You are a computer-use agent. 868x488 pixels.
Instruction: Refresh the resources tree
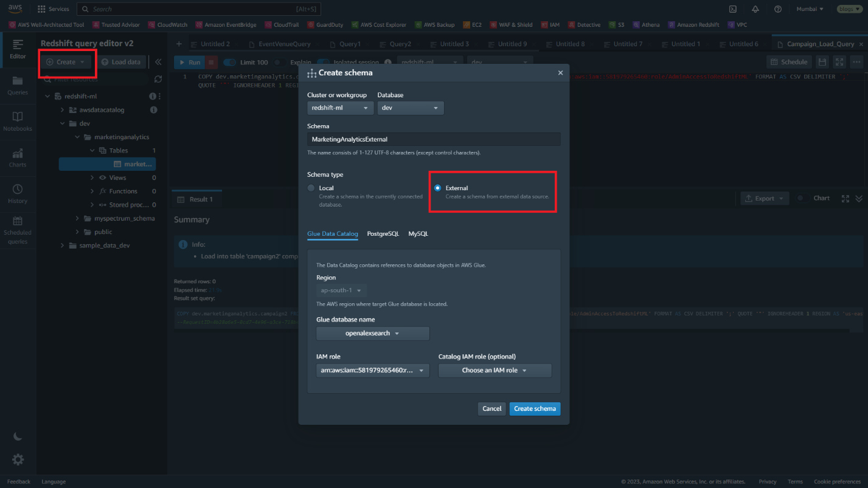[x=158, y=79]
